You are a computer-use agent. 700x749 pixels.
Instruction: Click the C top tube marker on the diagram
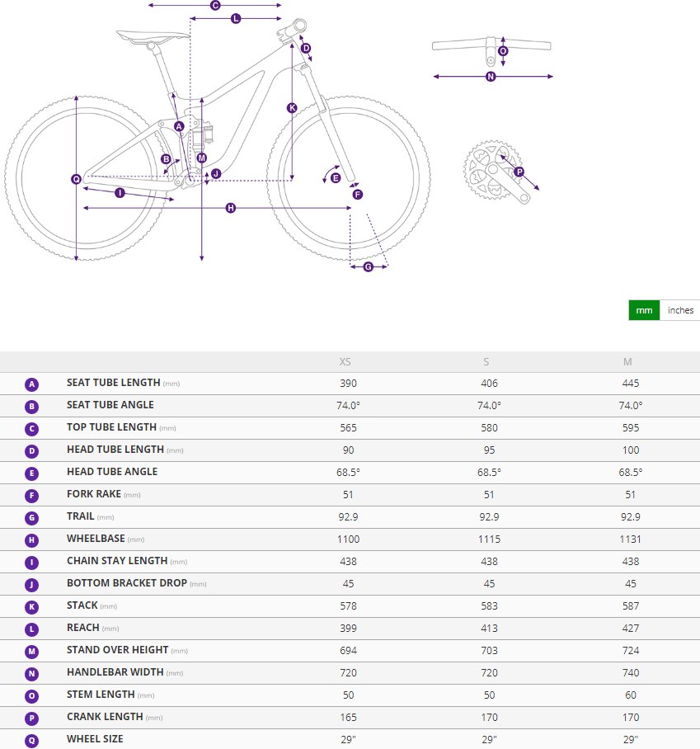215,5
